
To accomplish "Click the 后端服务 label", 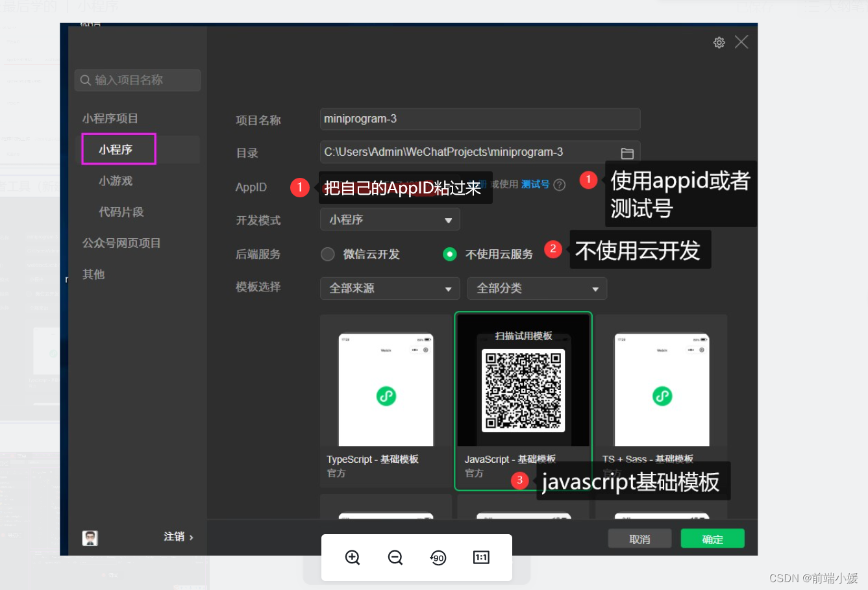I will [x=258, y=254].
